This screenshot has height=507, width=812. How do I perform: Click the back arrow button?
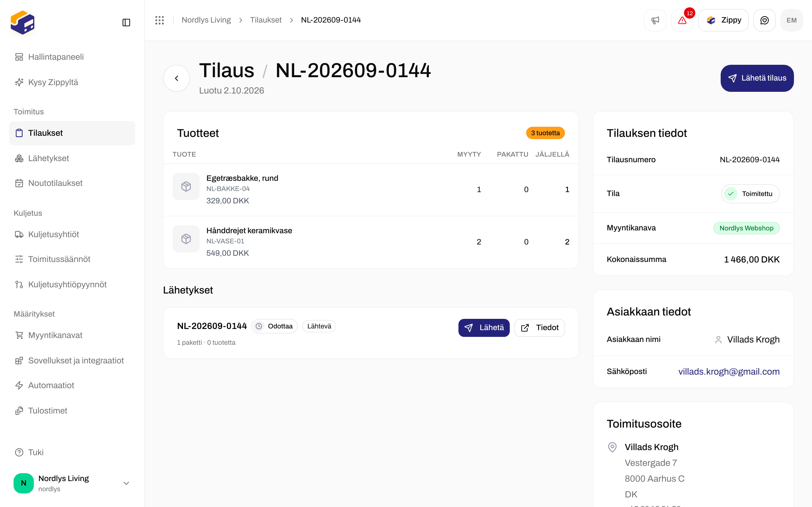click(x=176, y=78)
